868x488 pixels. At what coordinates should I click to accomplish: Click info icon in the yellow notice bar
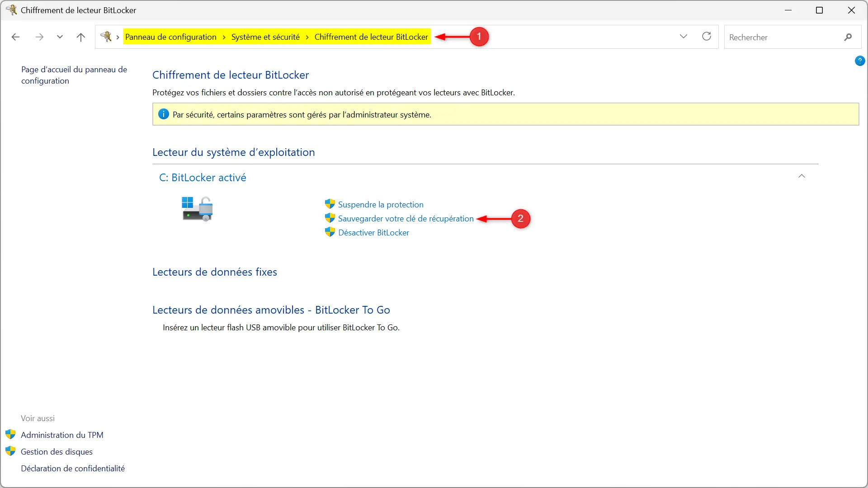164,114
